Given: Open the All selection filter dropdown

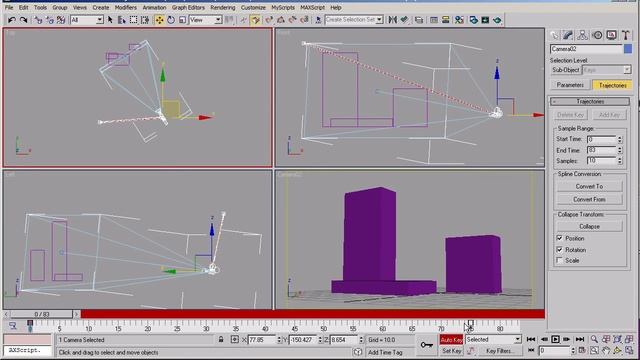Looking at the screenshot, I should pyautogui.click(x=87, y=20).
